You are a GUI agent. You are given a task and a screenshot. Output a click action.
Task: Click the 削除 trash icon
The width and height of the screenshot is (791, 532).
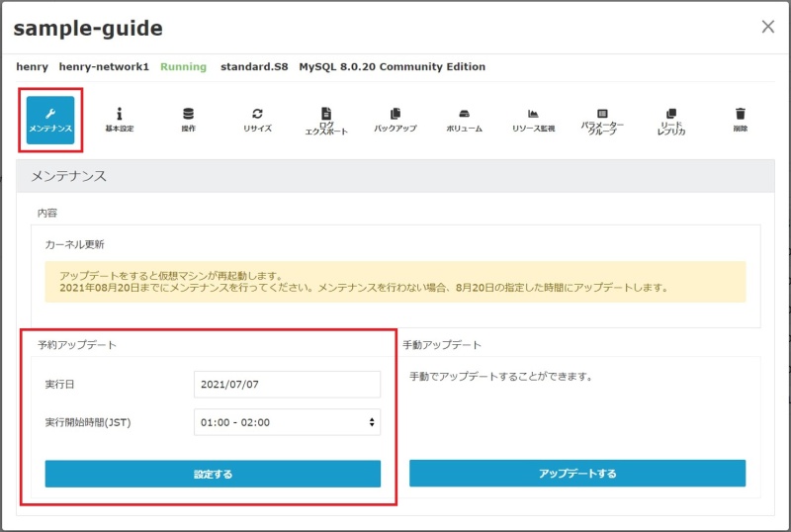[741, 120]
